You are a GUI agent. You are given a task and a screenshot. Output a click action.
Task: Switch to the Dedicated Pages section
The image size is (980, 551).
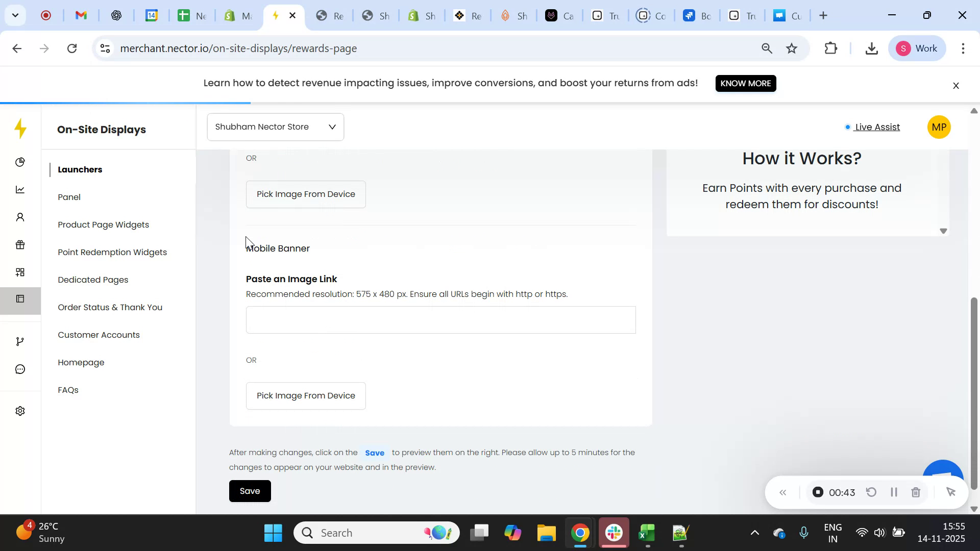pos(93,280)
